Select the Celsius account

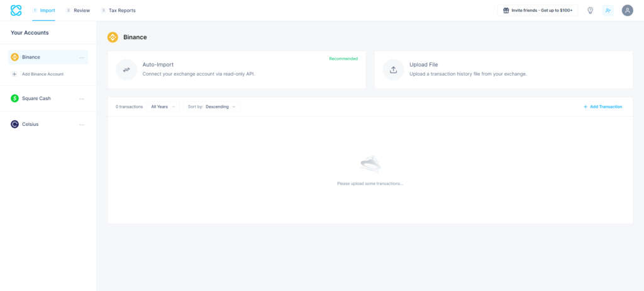point(48,124)
